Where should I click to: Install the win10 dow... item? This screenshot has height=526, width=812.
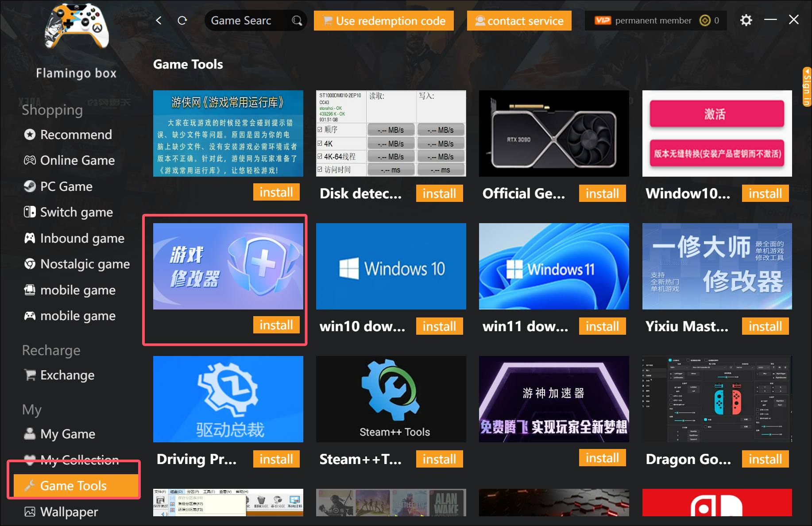439,326
